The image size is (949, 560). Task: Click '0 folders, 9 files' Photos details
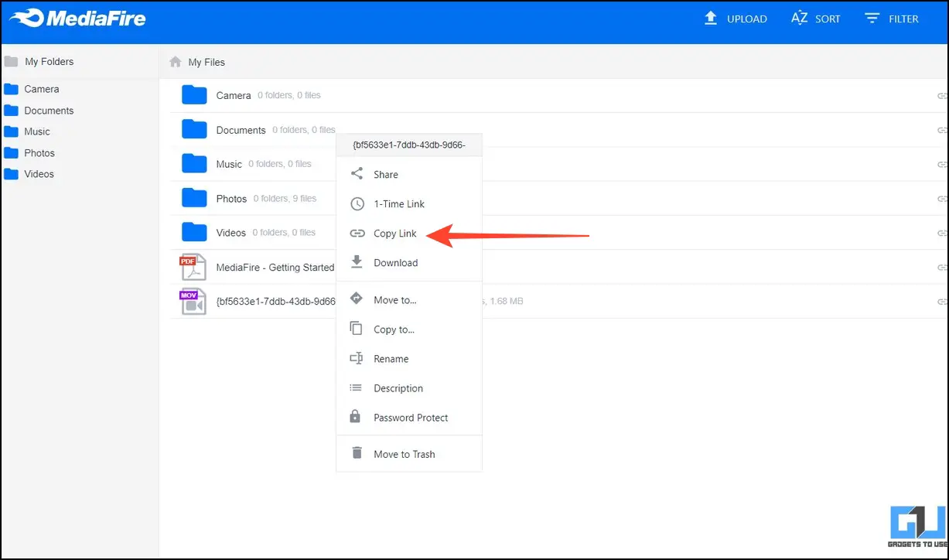(x=285, y=199)
